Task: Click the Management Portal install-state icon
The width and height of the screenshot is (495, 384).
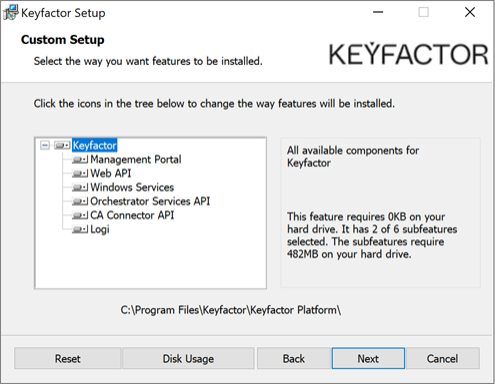Action: (x=80, y=160)
